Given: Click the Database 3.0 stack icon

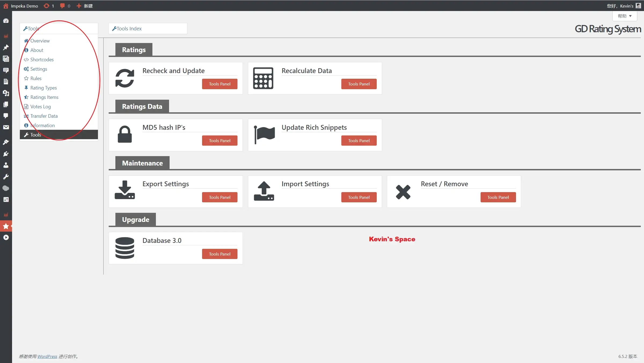Looking at the screenshot, I should coord(125,248).
